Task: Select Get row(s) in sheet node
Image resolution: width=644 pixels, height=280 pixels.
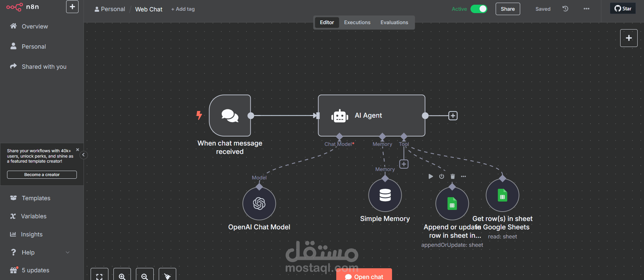Action: 502,195
